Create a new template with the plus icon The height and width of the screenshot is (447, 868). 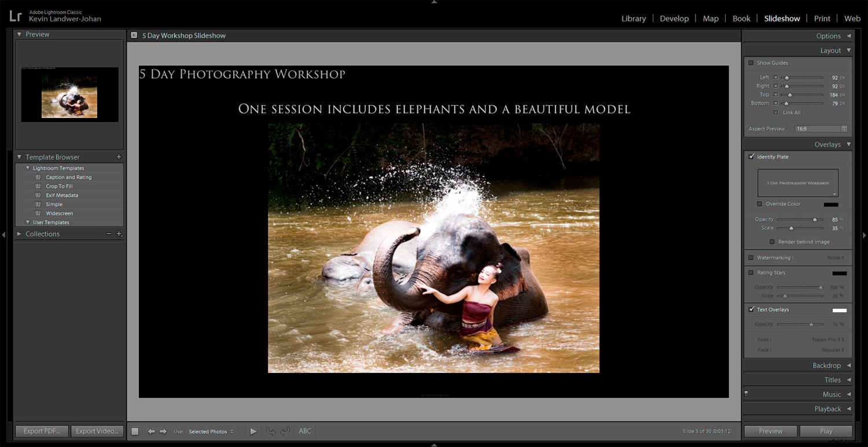(119, 157)
